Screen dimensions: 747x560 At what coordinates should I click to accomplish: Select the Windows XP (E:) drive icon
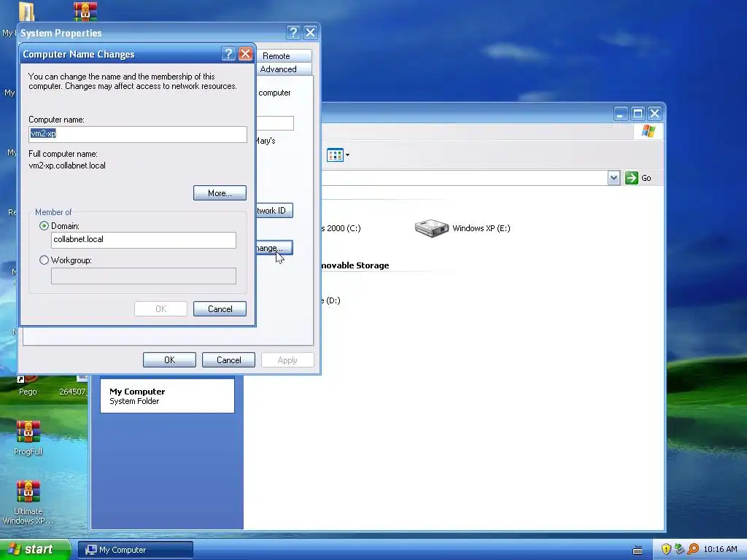(x=432, y=228)
